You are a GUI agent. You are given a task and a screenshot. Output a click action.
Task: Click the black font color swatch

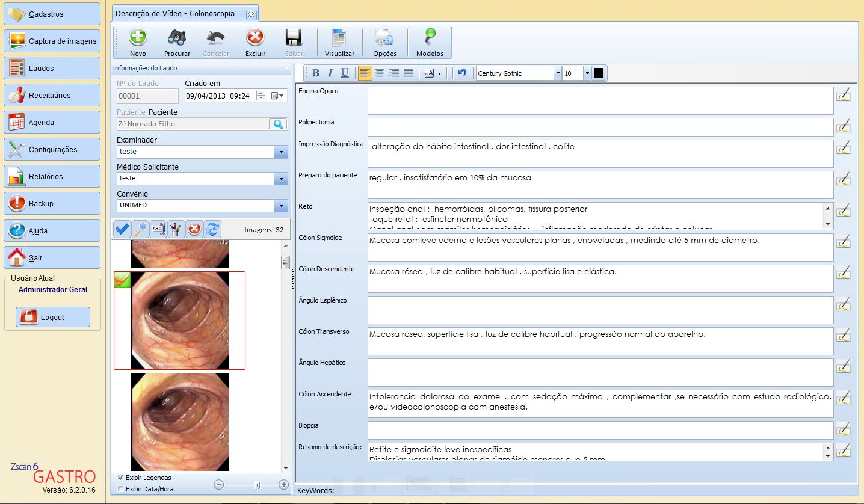598,73
